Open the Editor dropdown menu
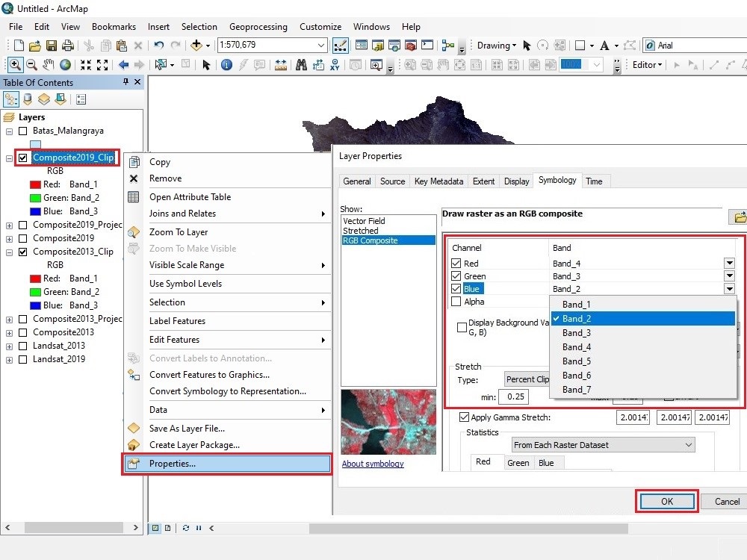The image size is (747, 560). (x=647, y=65)
